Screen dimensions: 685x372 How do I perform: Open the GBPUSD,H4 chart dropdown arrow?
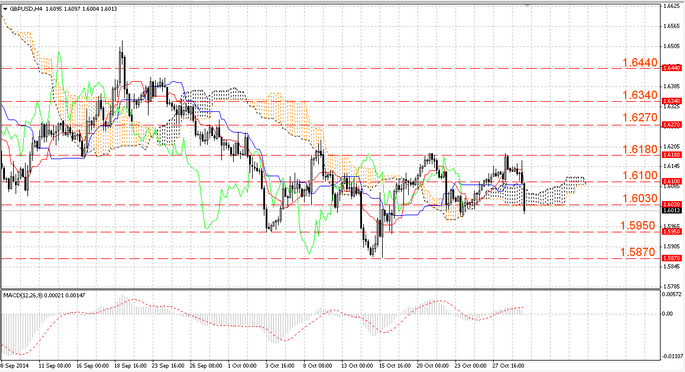[5, 9]
